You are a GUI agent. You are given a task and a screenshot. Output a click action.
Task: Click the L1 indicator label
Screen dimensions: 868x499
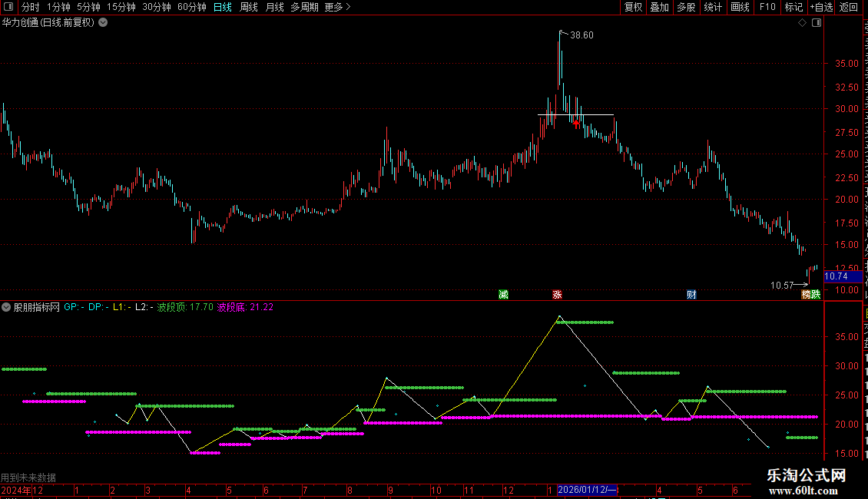pyautogui.click(x=122, y=307)
